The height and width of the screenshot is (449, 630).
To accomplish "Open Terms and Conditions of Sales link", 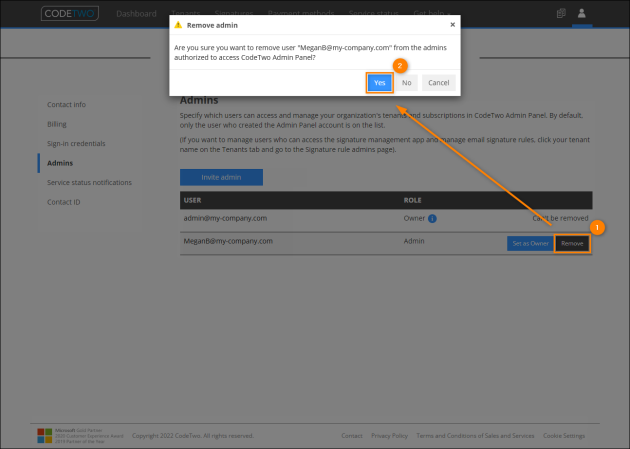I will [475, 436].
